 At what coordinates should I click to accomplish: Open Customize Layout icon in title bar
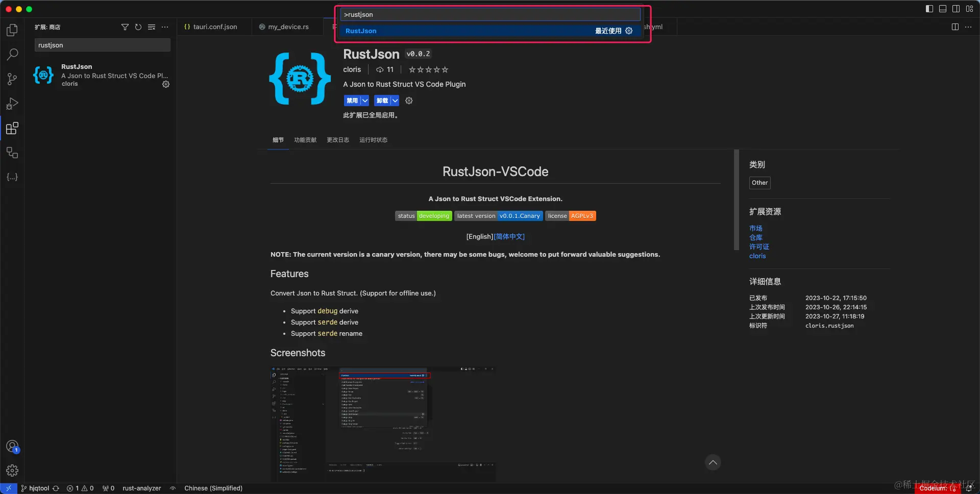pyautogui.click(x=969, y=9)
